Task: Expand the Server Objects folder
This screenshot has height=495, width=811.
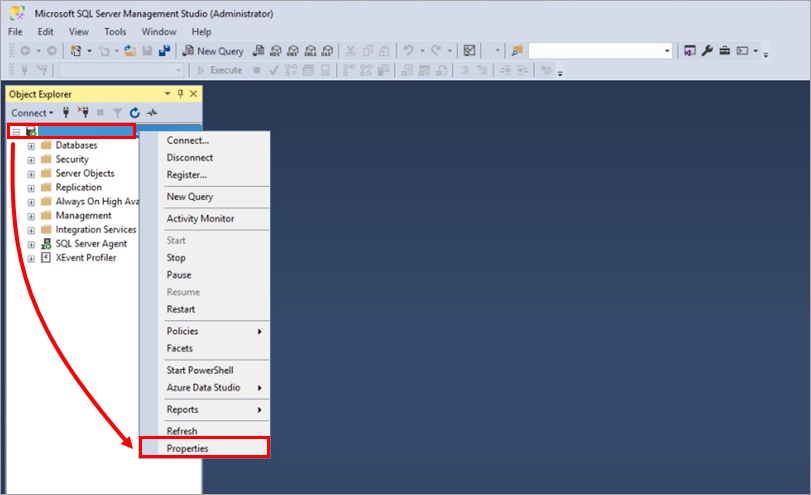Action: coord(31,174)
